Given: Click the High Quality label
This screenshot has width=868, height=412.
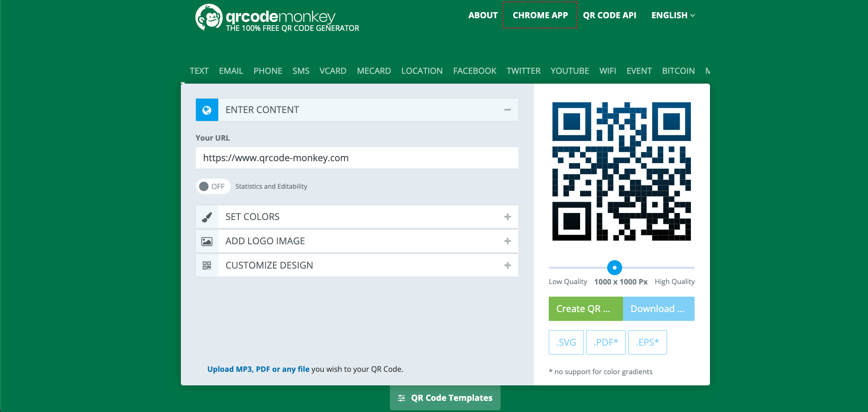Looking at the screenshot, I should coord(674,282).
